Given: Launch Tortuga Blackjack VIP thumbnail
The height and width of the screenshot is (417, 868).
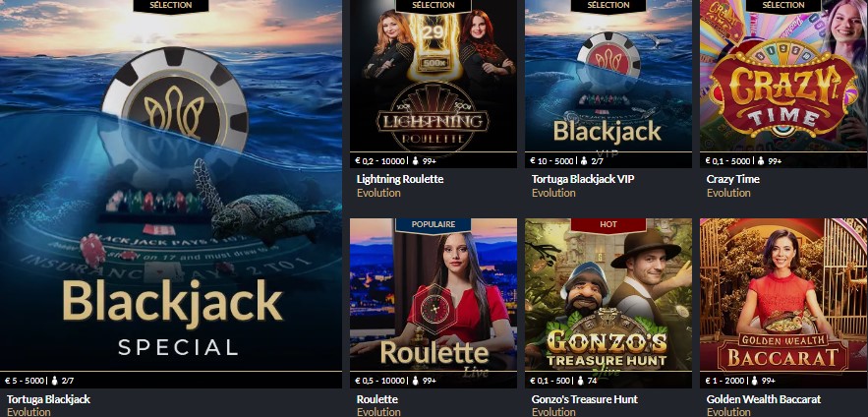Looking at the screenshot, I should [x=608, y=76].
